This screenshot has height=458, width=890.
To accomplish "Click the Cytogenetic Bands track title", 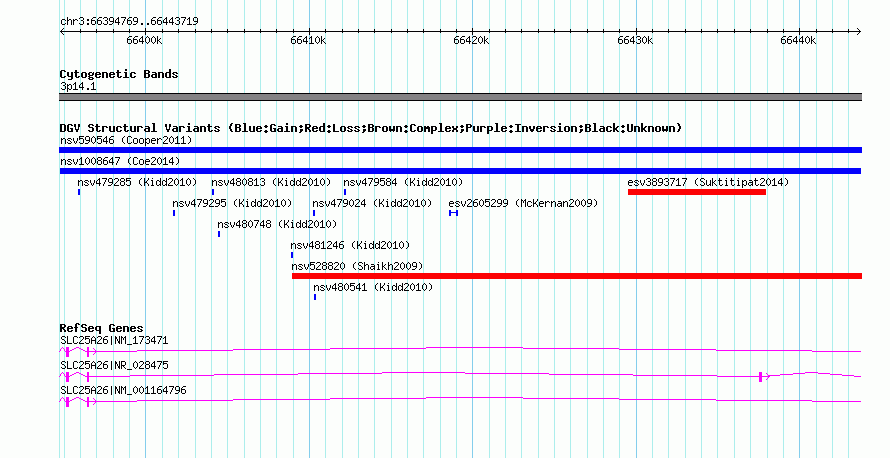I will (x=119, y=74).
